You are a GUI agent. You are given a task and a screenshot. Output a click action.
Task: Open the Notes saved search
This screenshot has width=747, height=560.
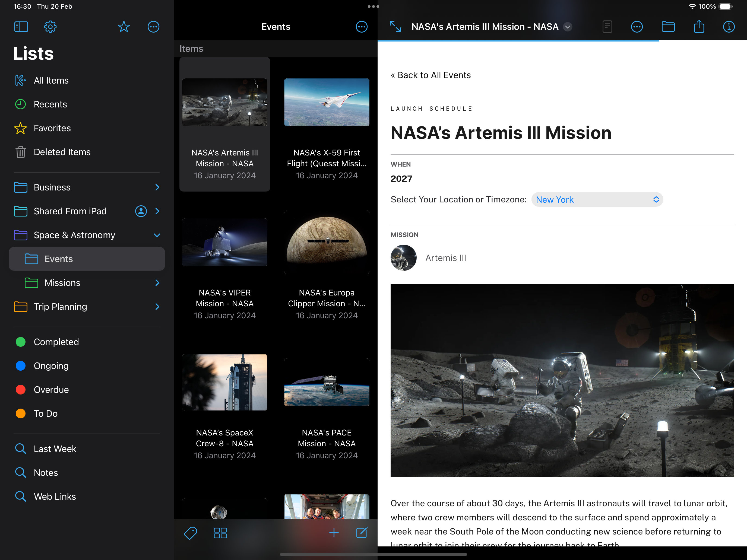coord(87,473)
